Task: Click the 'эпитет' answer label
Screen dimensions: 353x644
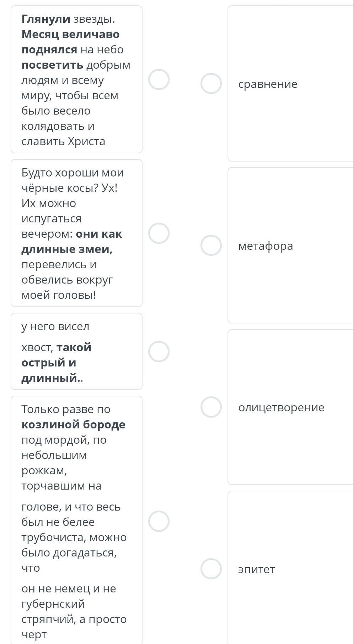Action: click(256, 569)
